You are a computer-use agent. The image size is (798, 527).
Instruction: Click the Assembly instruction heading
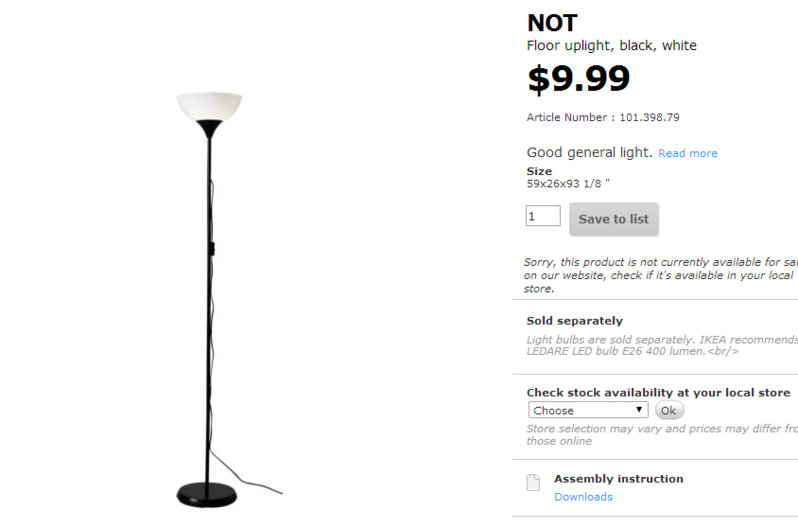pos(618,479)
